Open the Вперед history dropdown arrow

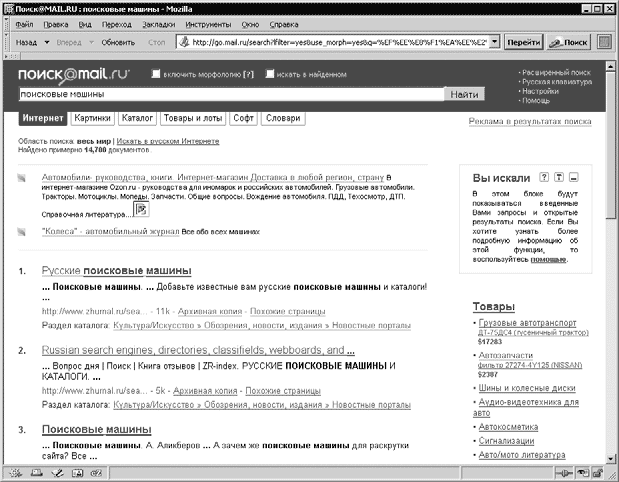[91, 42]
